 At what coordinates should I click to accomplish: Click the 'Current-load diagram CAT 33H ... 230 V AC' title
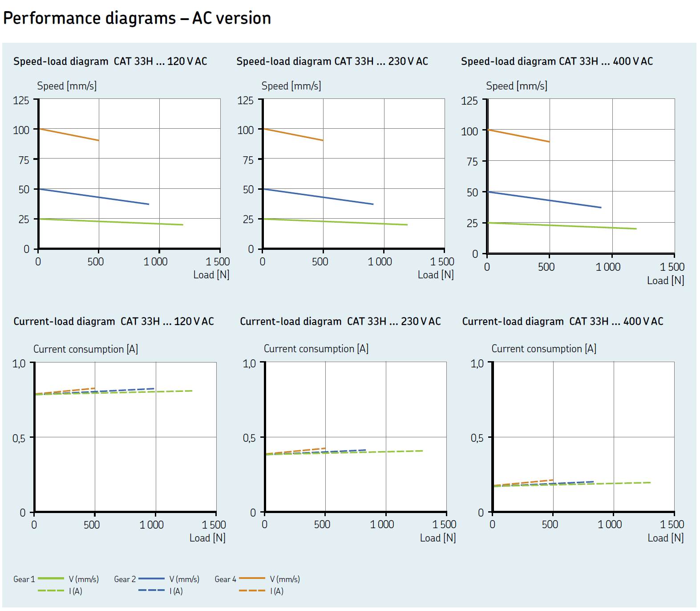[x=340, y=321]
